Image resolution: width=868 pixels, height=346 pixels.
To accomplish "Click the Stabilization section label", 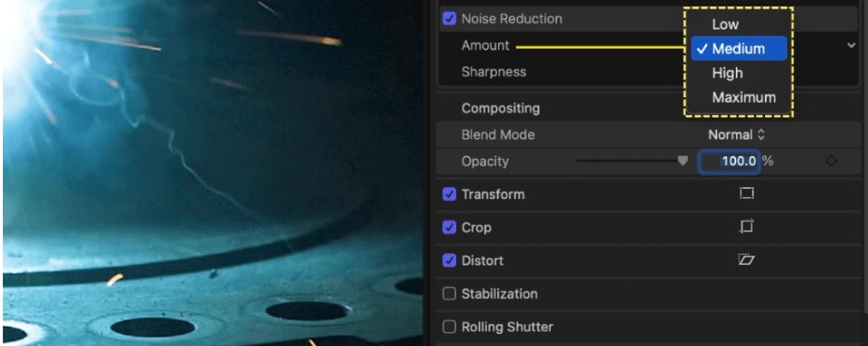I will pyautogui.click(x=499, y=294).
